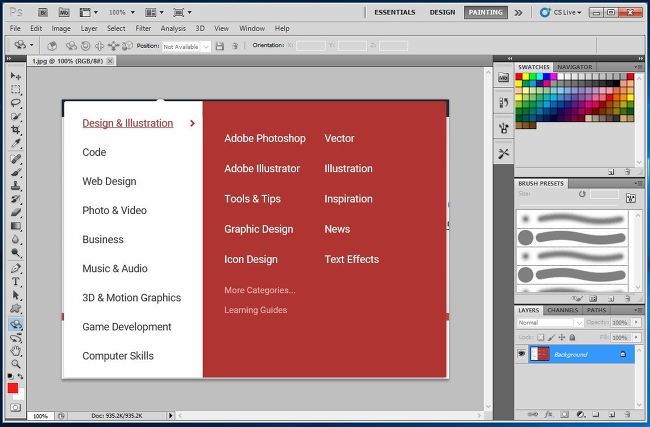Open the Mini Bridge panel icon in dock
Image resolution: width=650 pixels, height=427 pixels.
click(503, 77)
